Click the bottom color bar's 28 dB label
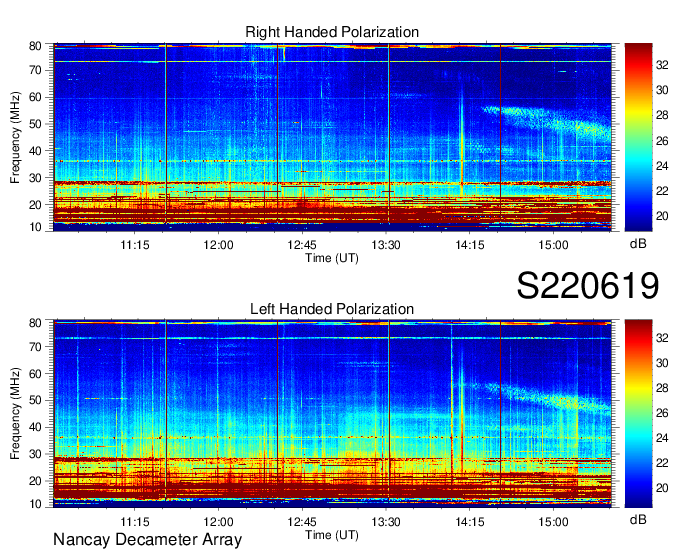The width and height of the screenshot is (680, 552). 662,388
